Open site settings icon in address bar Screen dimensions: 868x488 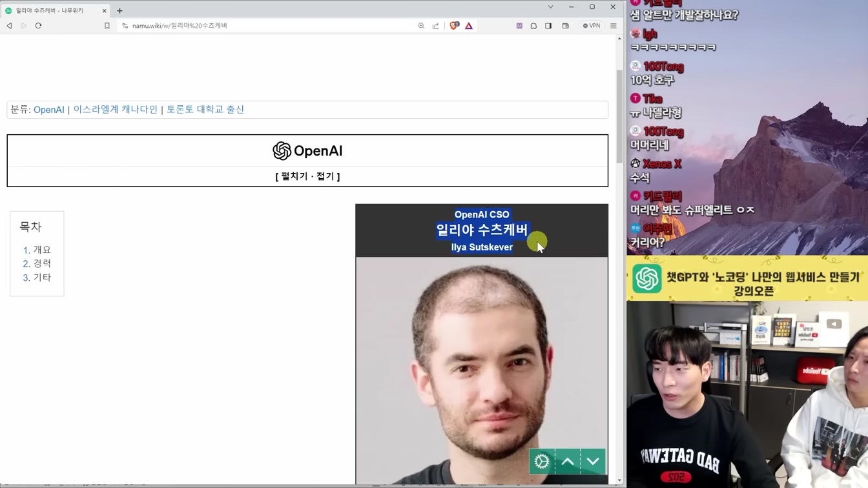coord(125,26)
